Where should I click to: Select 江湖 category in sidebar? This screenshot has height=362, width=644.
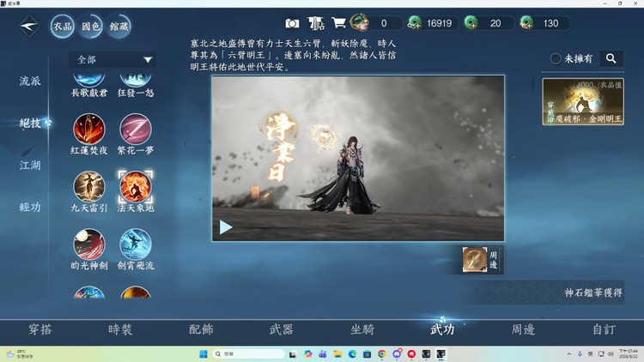[30, 165]
